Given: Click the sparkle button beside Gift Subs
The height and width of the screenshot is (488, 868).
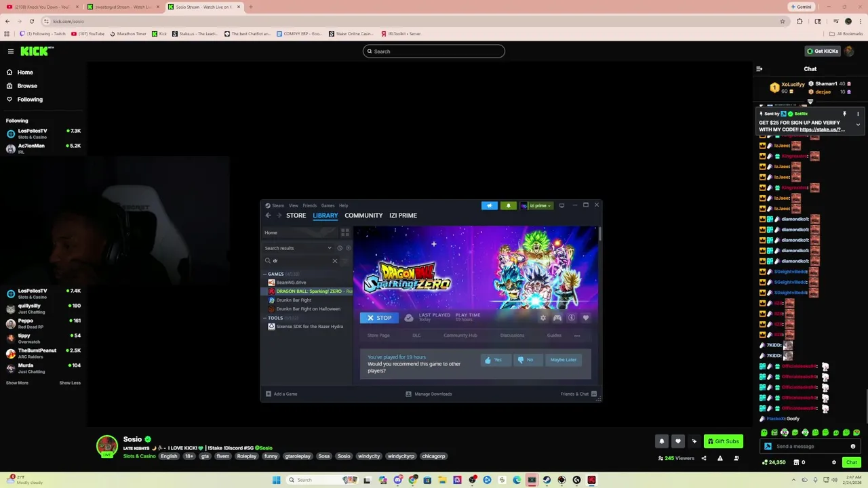Looking at the screenshot, I should coord(694,441).
